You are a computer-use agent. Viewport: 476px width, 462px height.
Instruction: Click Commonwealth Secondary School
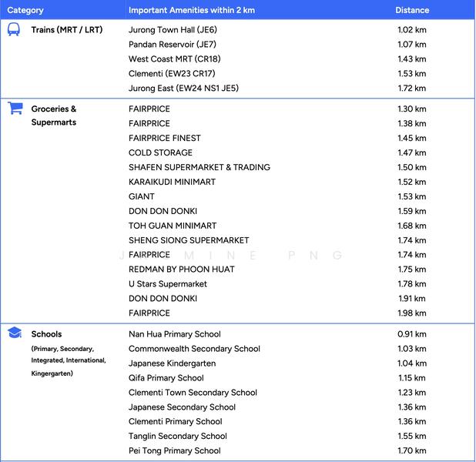(x=194, y=349)
